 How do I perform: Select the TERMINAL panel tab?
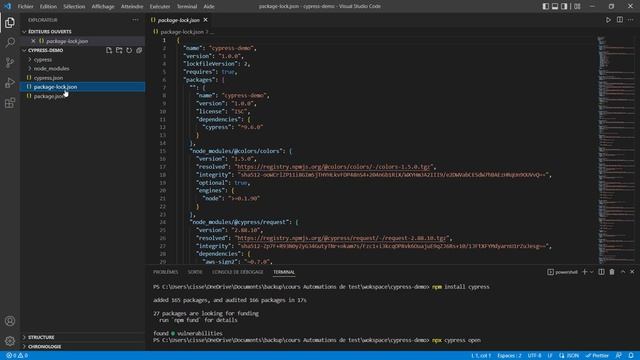click(x=284, y=272)
